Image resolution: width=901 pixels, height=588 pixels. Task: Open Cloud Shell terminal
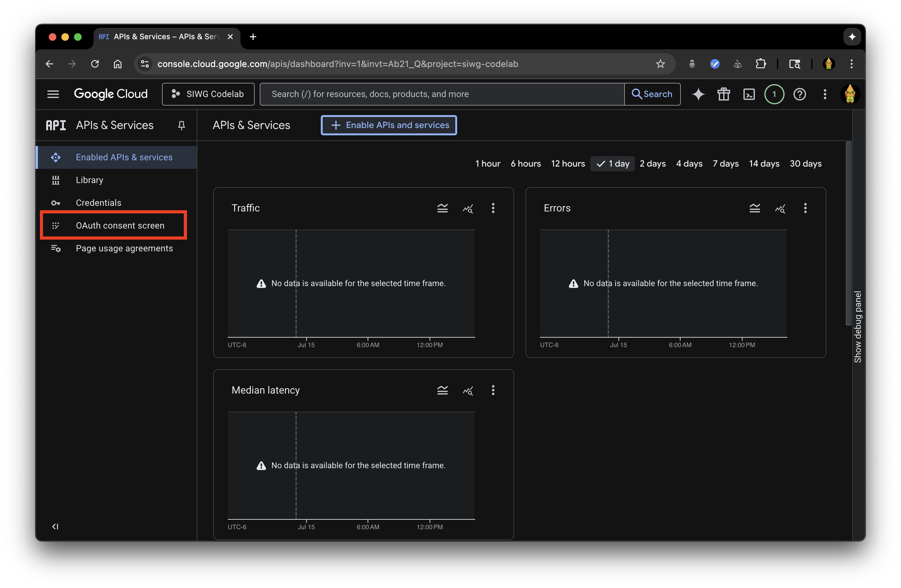tap(749, 94)
